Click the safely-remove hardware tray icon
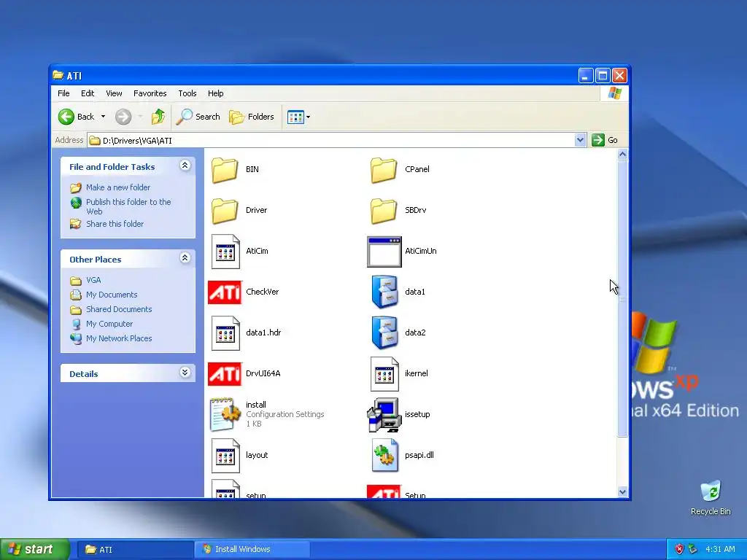The width and height of the screenshot is (747, 560). 693,549
